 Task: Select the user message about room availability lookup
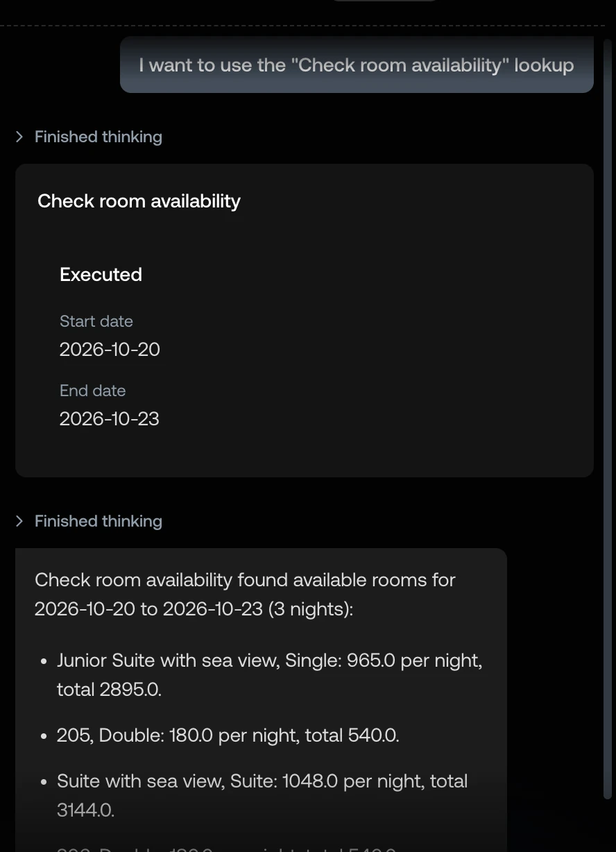click(357, 65)
